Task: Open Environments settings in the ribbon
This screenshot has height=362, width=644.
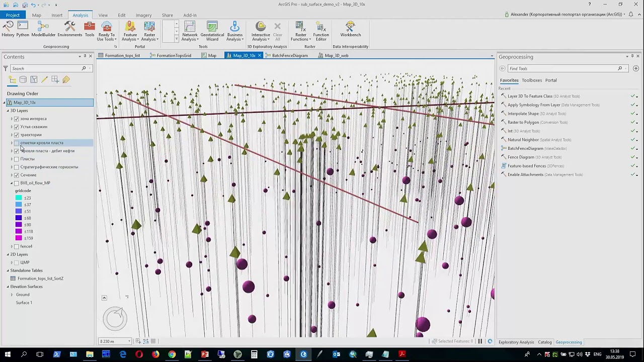Action: [70, 29]
